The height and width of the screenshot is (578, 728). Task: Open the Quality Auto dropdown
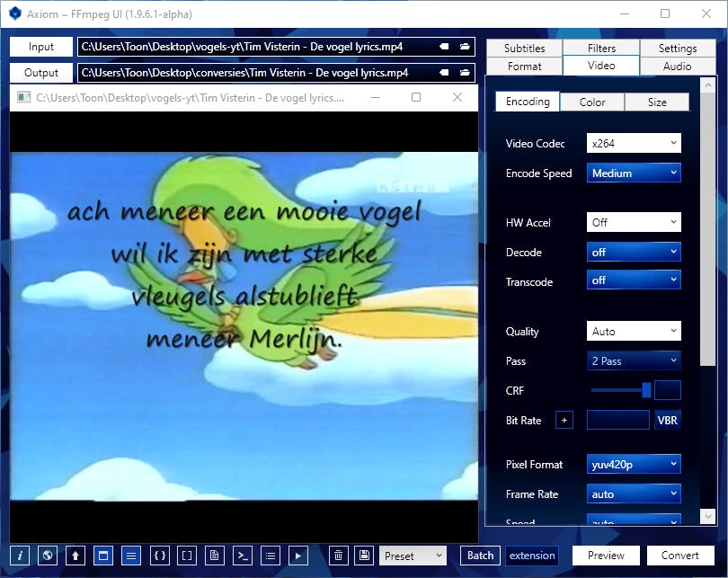click(x=634, y=331)
